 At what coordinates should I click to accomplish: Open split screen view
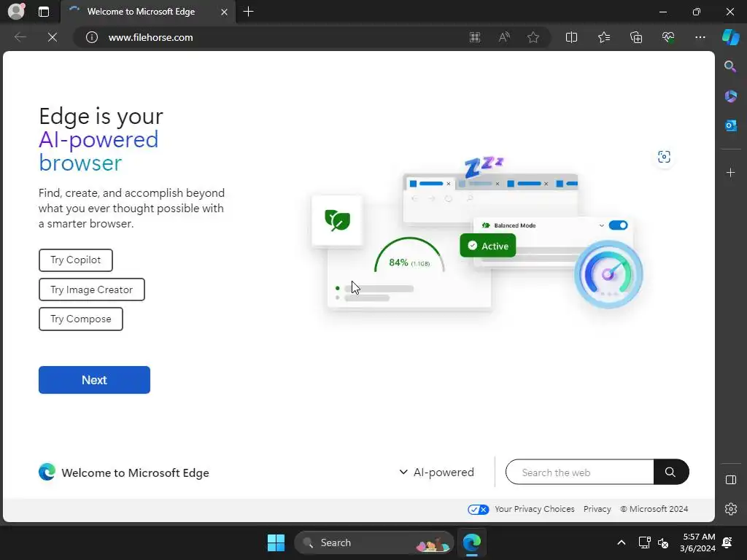click(x=571, y=37)
